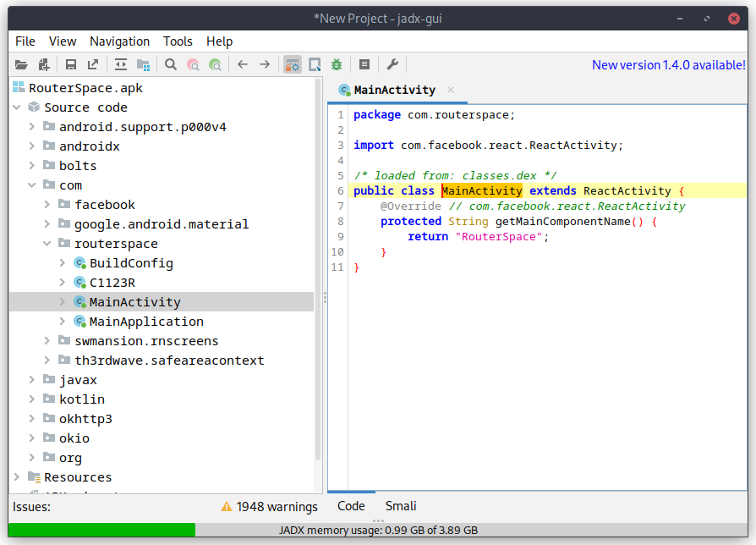This screenshot has height=545, width=756.
Task: Click the Save all disk icon
Action: (x=71, y=64)
